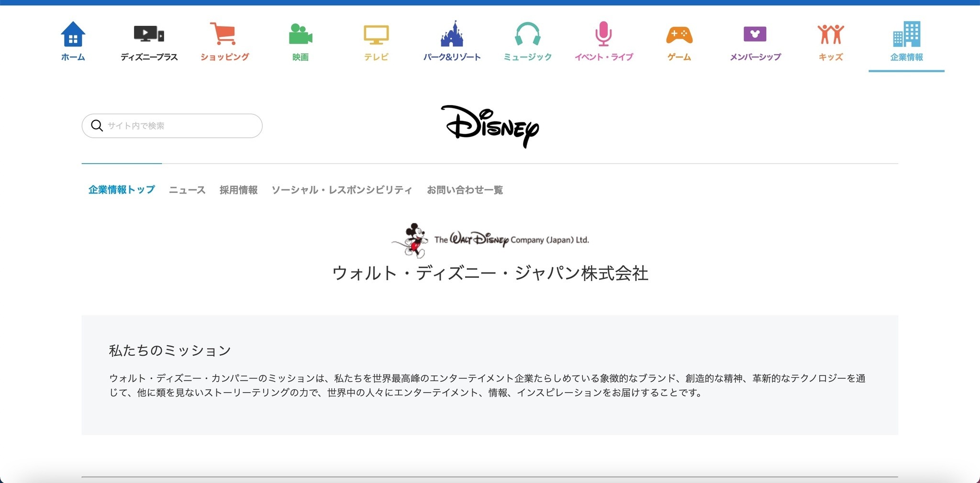Screen dimensions: 980x483
Task: Open ミュージック label
Action: click(x=528, y=57)
